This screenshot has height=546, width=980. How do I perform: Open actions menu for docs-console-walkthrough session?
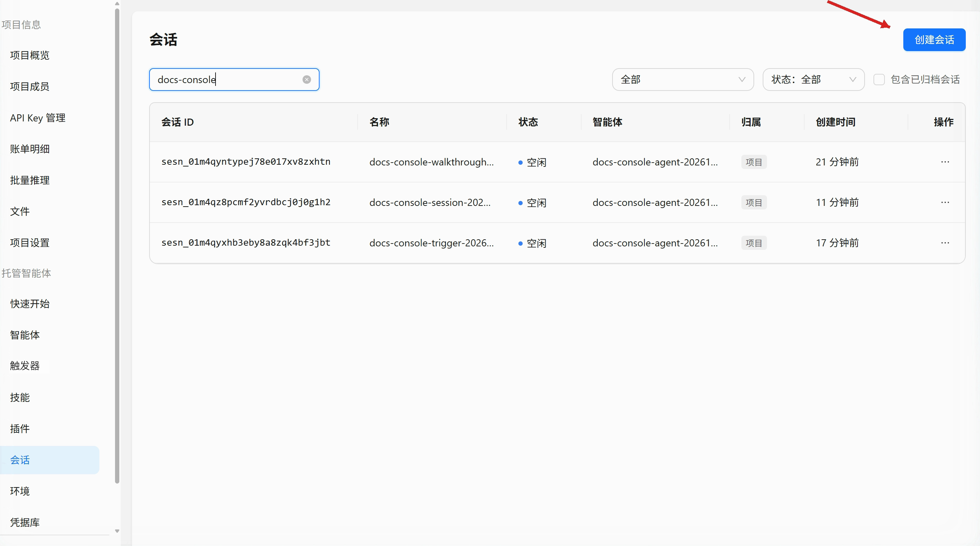click(945, 162)
